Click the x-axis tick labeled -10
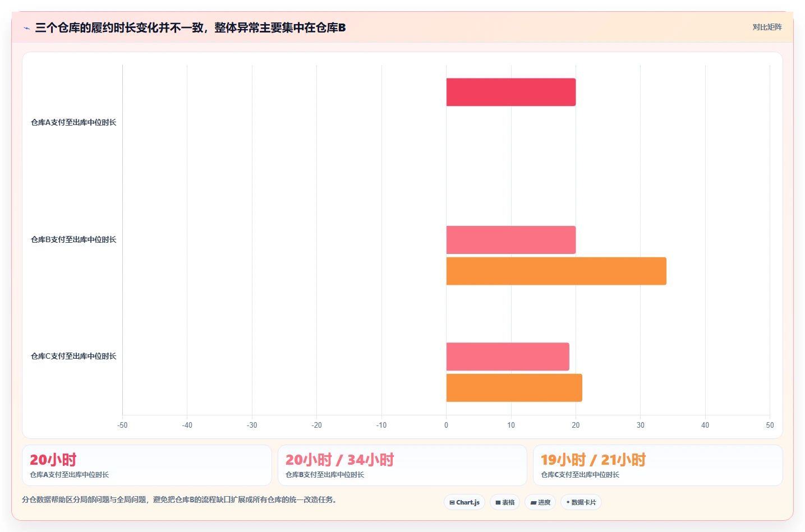 pyautogui.click(x=381, y=425)
